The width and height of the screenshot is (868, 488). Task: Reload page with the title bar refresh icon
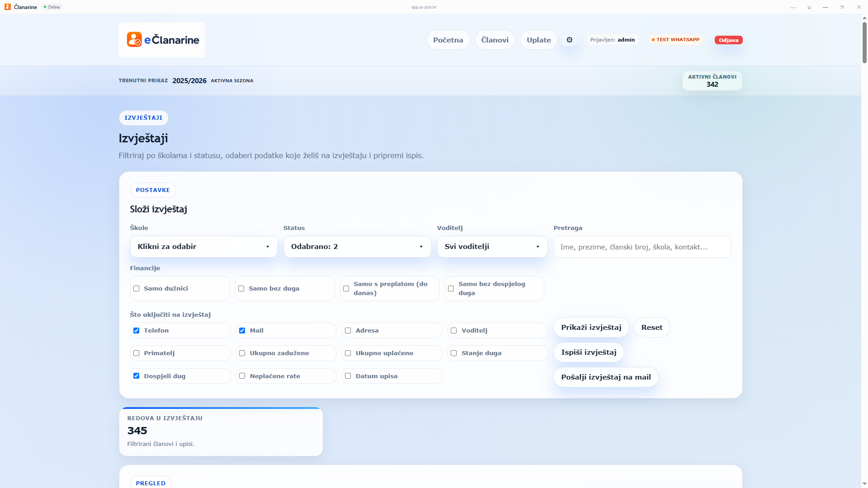click(809, 7)
